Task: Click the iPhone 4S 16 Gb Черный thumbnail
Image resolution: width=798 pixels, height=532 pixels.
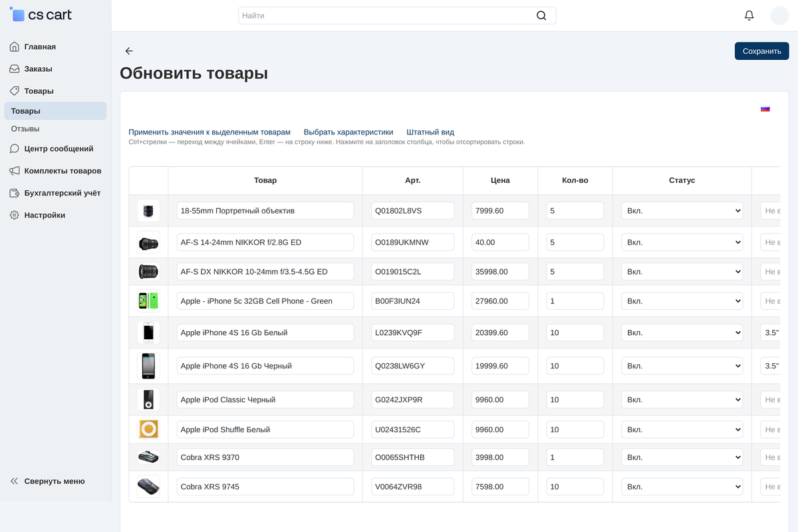Action: (148, 366)
